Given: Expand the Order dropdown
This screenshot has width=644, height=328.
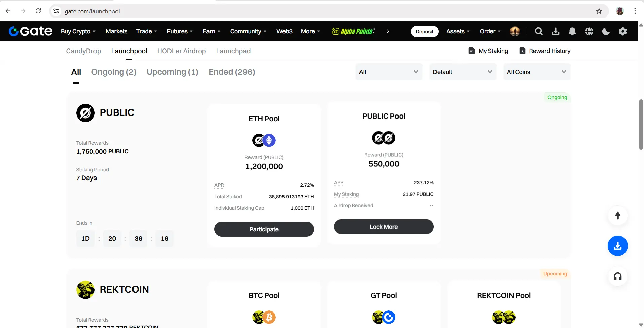Looking at the screenshot, I should coord(490,31).
